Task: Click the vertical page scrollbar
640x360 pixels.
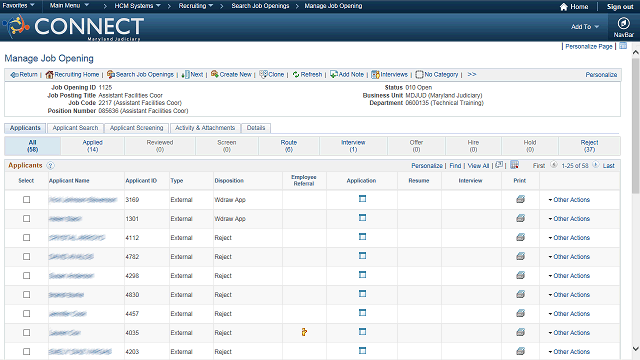Action: click(x=636, y=201)
